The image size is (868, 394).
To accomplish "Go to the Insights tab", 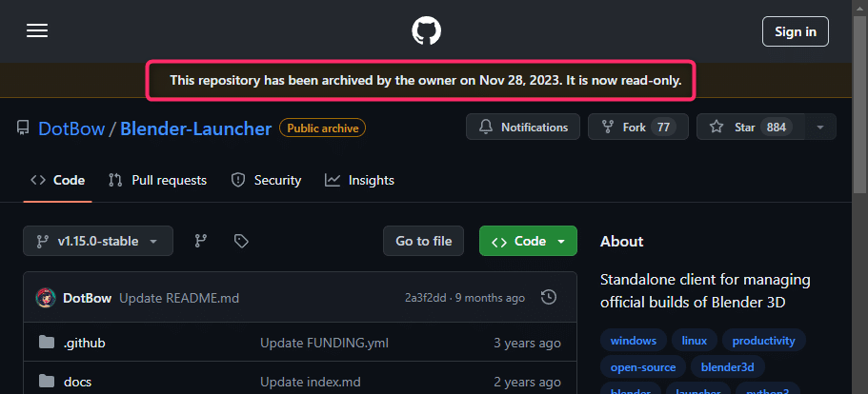I will click(359, 180).
